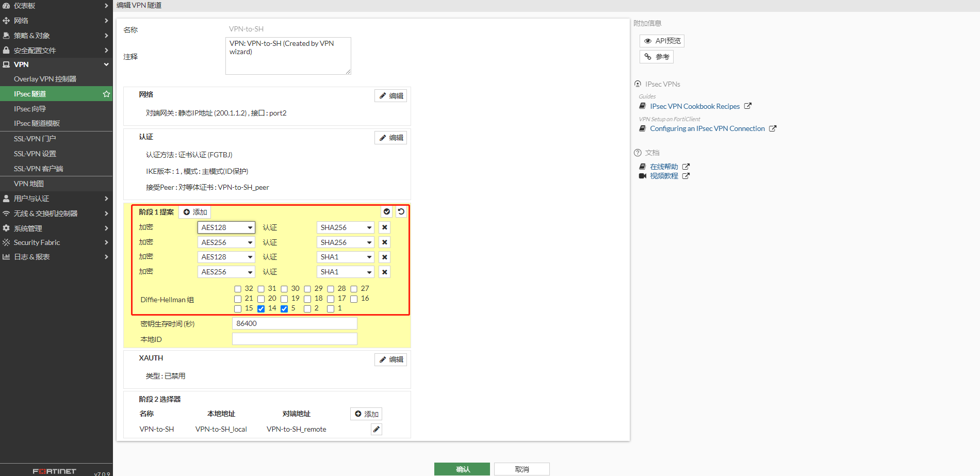Click the green 确认 button
Image resolution: width=980 pixels, height=476 pixels.
[462, 469]
